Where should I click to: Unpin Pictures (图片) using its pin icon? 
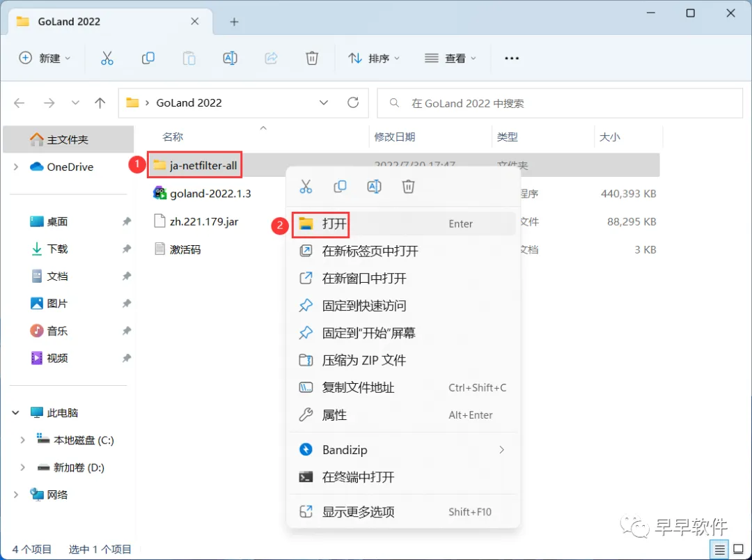pyautogui.click(x=127, y=304)
